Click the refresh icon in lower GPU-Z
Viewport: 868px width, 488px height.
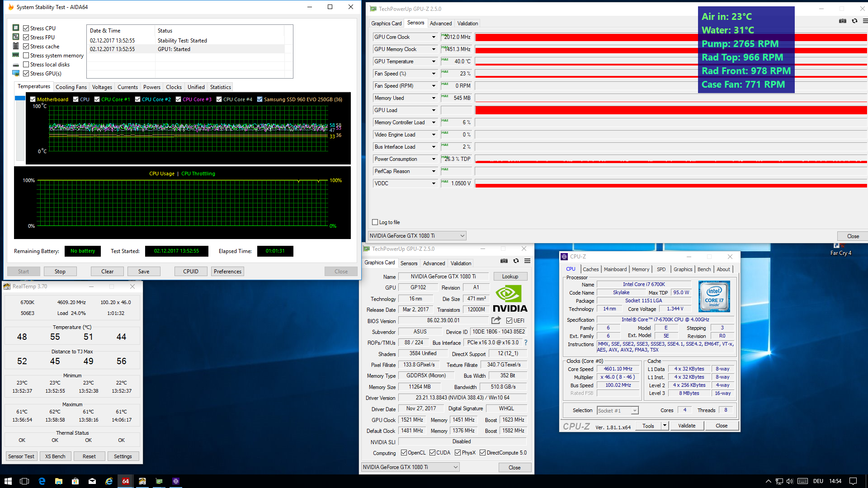516,261
